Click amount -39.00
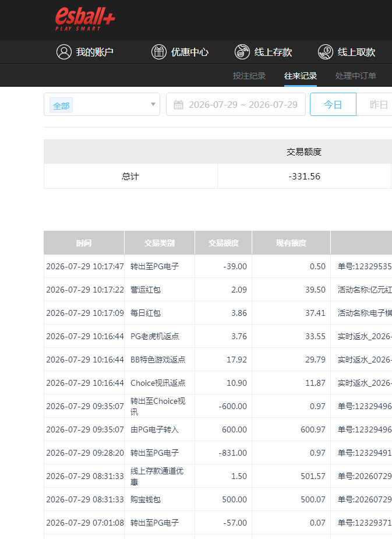 pos(235,266)
